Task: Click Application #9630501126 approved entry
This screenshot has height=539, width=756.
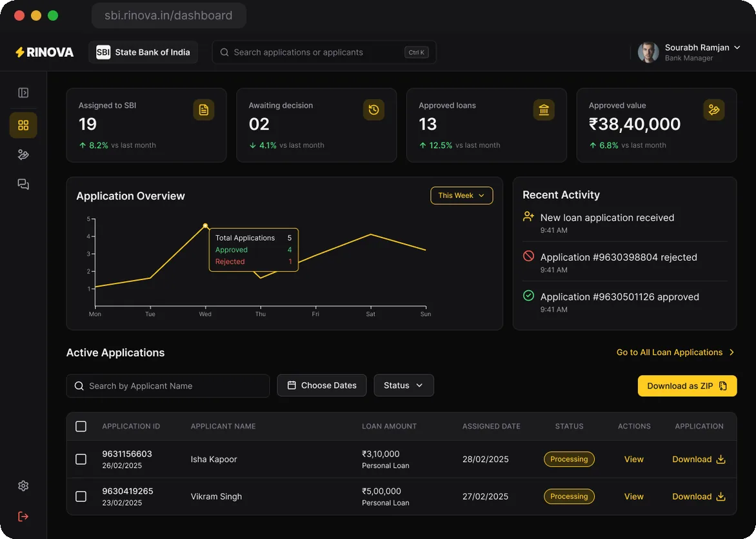Action: (625, 302)
